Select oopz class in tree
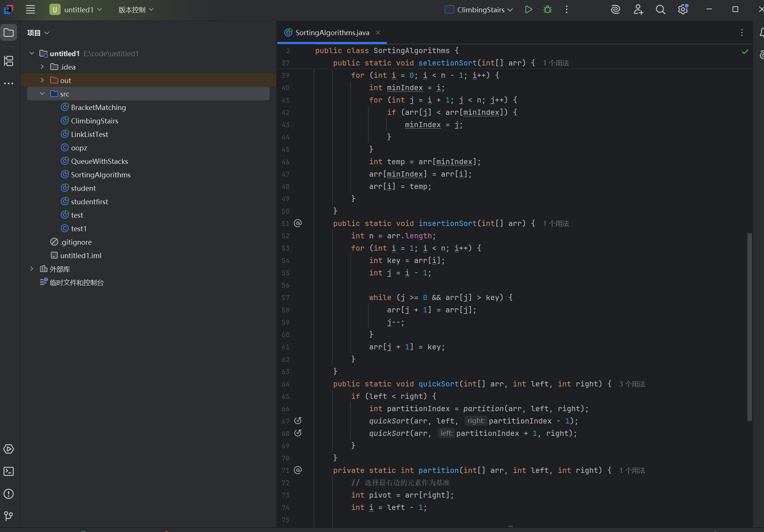Image resolution: width=764 pixels, height=532 pixels. coord(74,148)
